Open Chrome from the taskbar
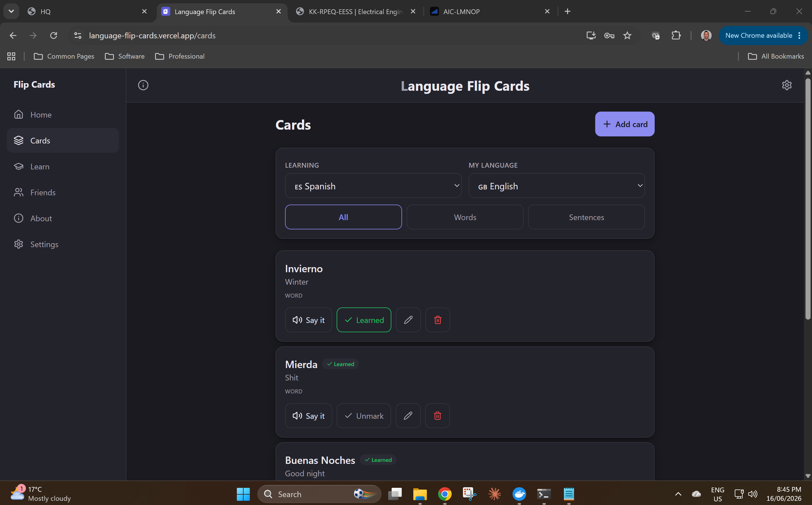Image resolution: width=812 pixels, height=505 pixels. point(444,494)
